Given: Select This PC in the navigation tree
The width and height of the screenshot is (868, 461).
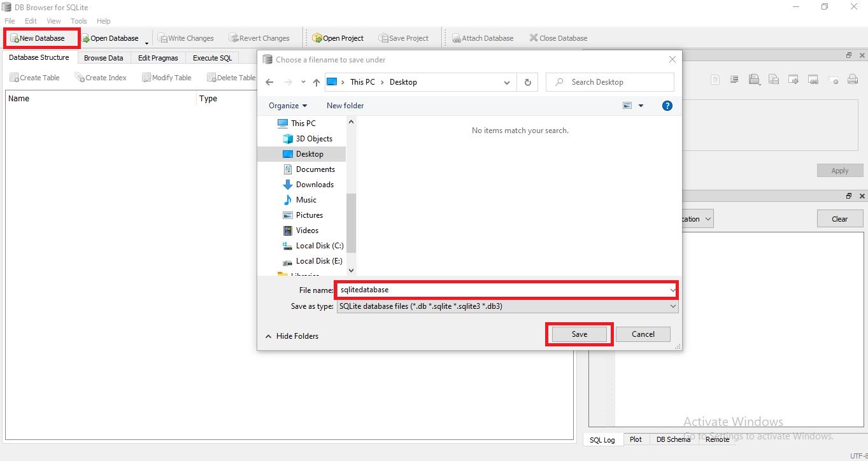Looking at the screenshot, I should [302, 124].
